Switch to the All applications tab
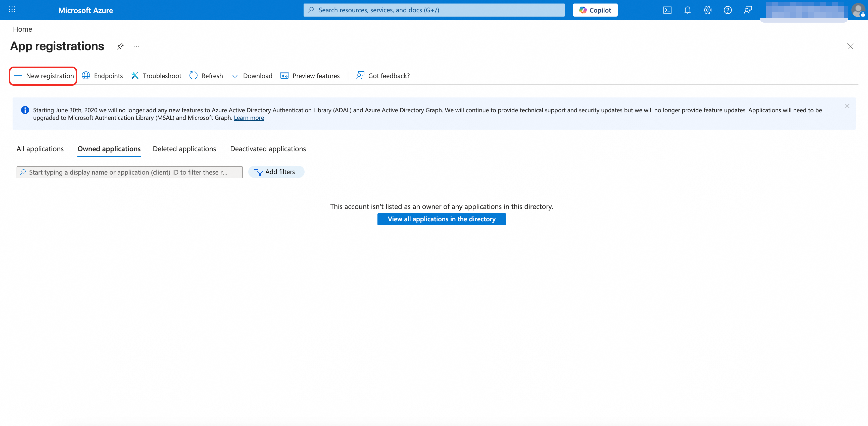Viewport: 868px width, 426px height. coord(40,149)
